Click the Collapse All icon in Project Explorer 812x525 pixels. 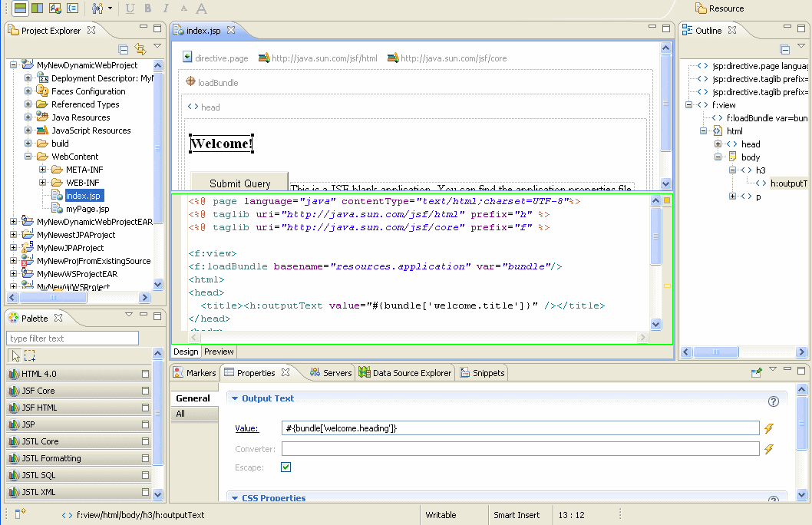[x=123, y=48]
